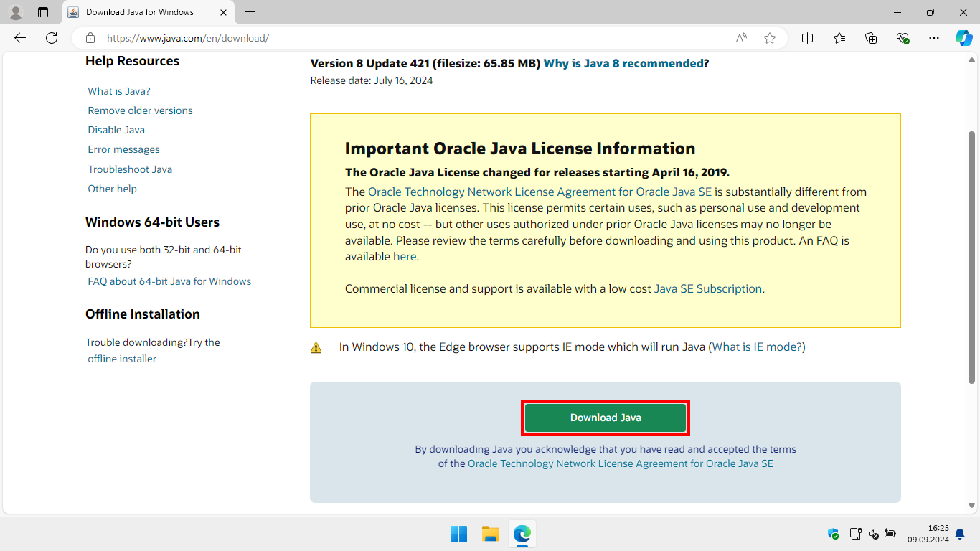Open FAQ 'here' link
980x551 pixels.
click(x=405, y=256)
